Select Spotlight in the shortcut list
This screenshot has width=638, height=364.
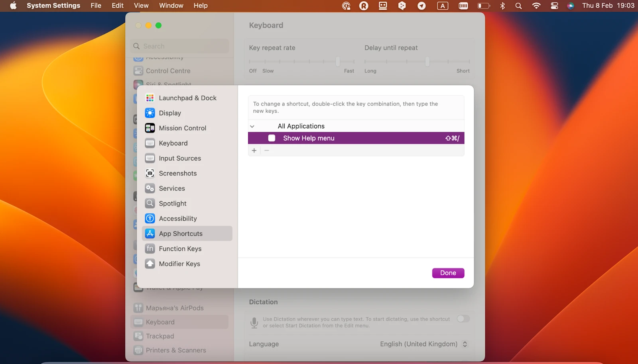[x=172, y=203]
